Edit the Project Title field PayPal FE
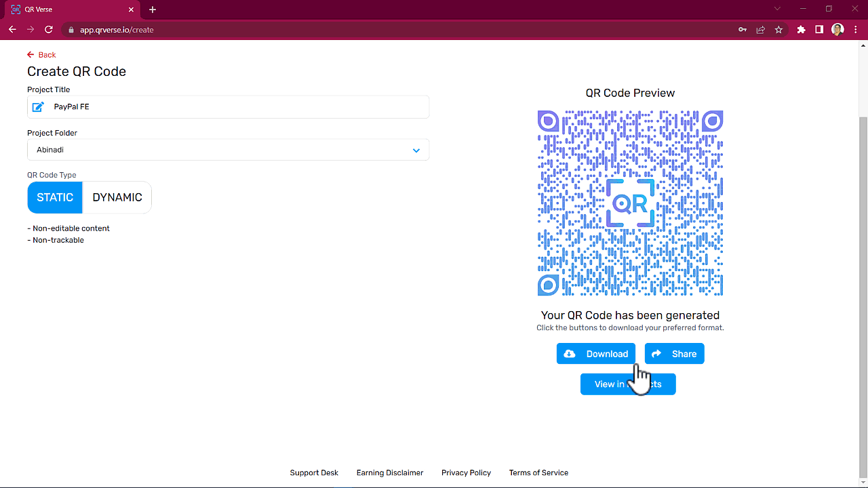Image resolution: width=868 pixels, height=488 pixels. click(x=228, y=107)
